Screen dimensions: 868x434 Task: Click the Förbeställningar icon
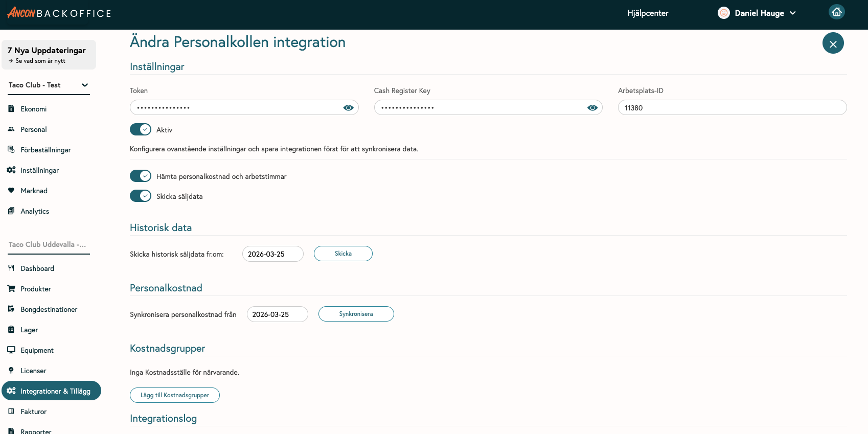(x=11, y=149)
